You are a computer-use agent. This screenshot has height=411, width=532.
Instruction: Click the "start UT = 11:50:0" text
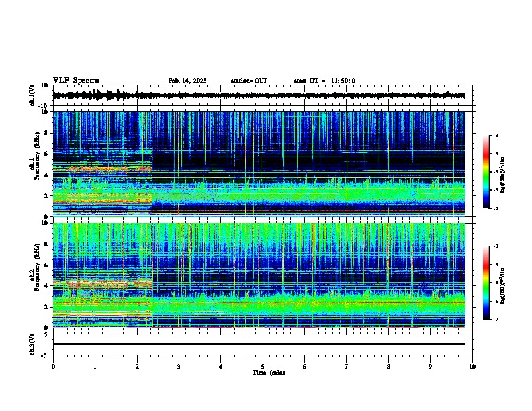pos(324,81)
